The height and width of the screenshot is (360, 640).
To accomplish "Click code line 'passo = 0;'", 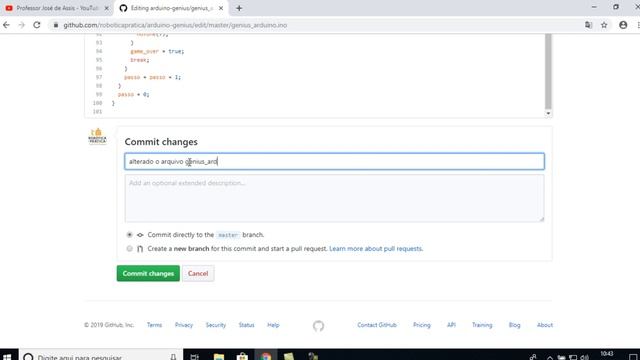I will click(133, 94).
